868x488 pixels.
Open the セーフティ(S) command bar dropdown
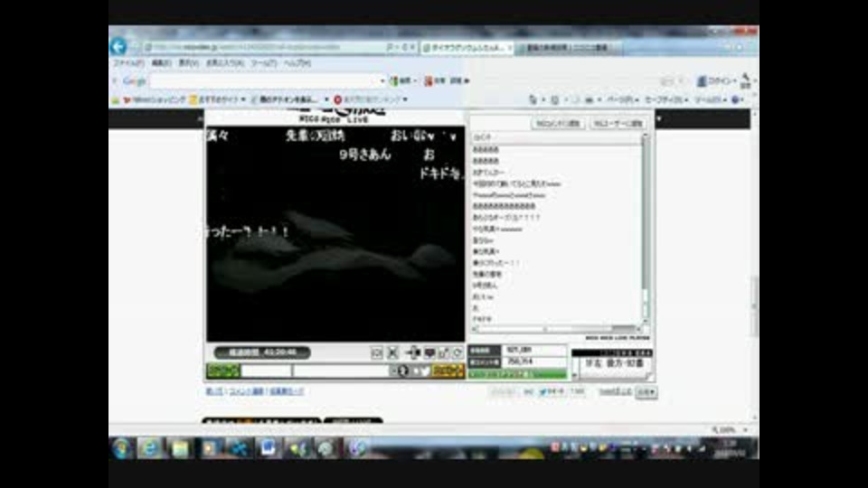click(666, 99)
